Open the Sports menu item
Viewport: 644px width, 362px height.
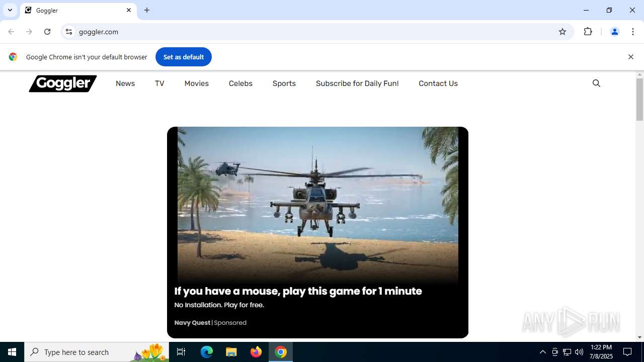284,83
